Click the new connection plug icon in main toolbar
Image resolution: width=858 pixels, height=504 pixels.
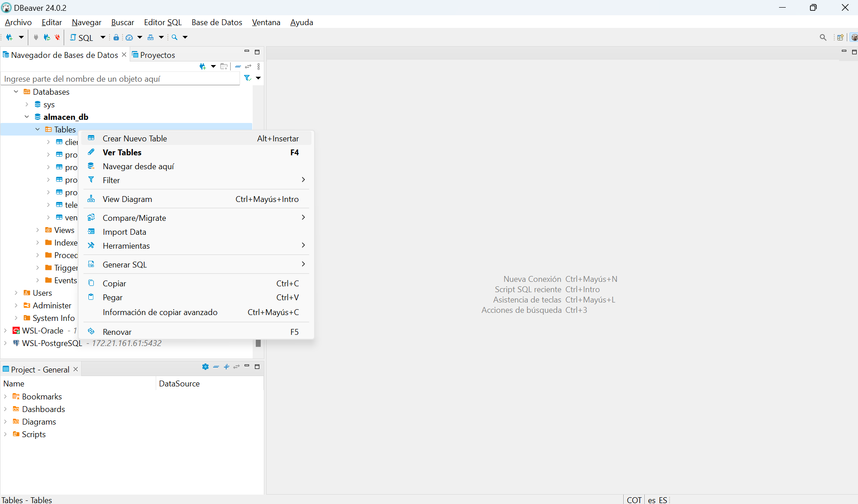pyautogui.click(x=9, y=37)
